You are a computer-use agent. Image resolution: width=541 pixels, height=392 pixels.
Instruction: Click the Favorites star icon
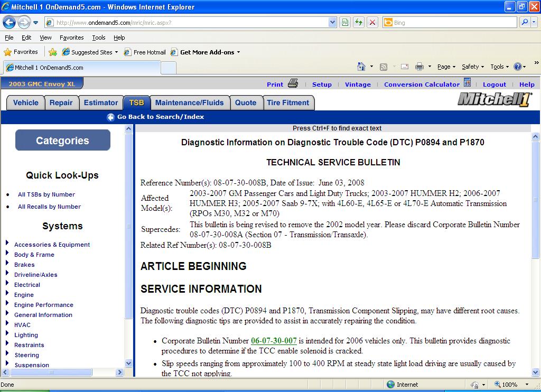click(x=7, y=52)
